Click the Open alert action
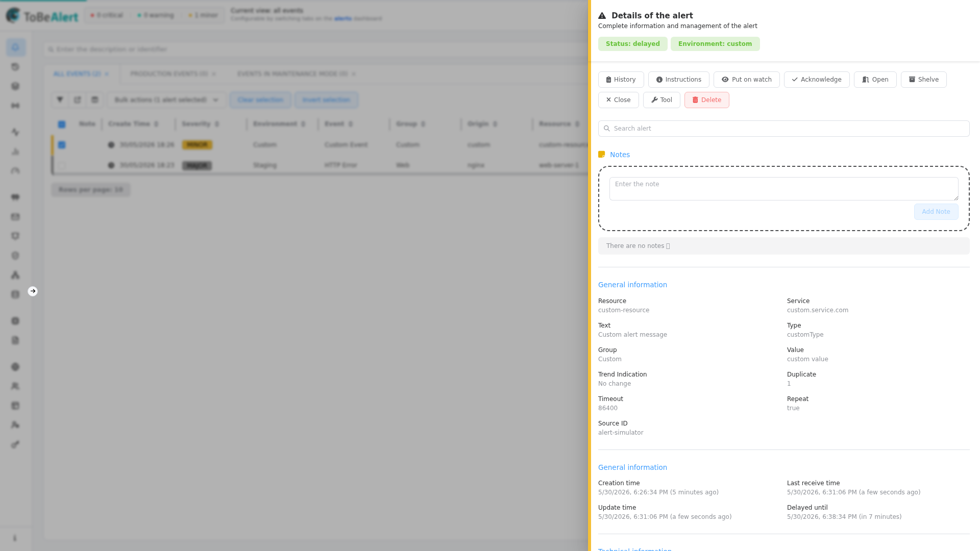 [875, 80]
